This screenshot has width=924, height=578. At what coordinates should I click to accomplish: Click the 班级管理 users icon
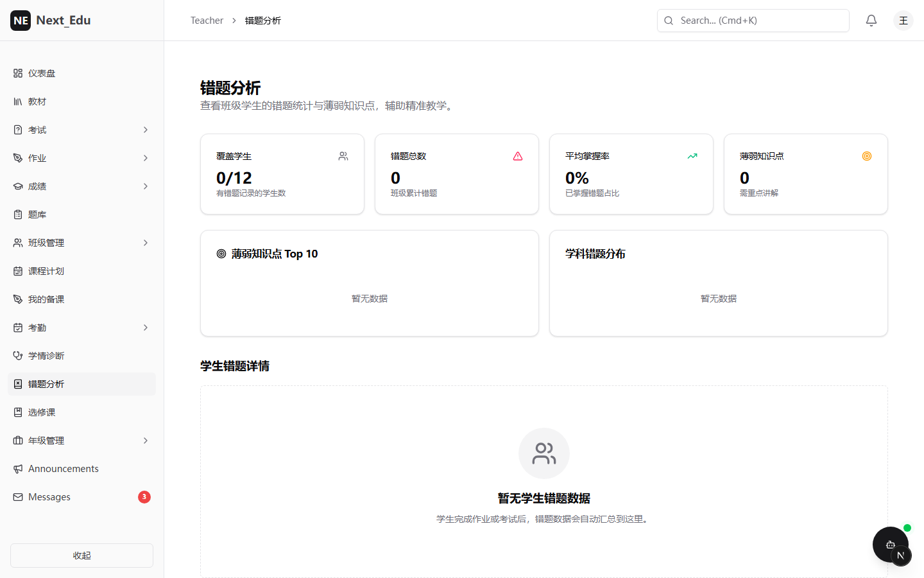18,243
